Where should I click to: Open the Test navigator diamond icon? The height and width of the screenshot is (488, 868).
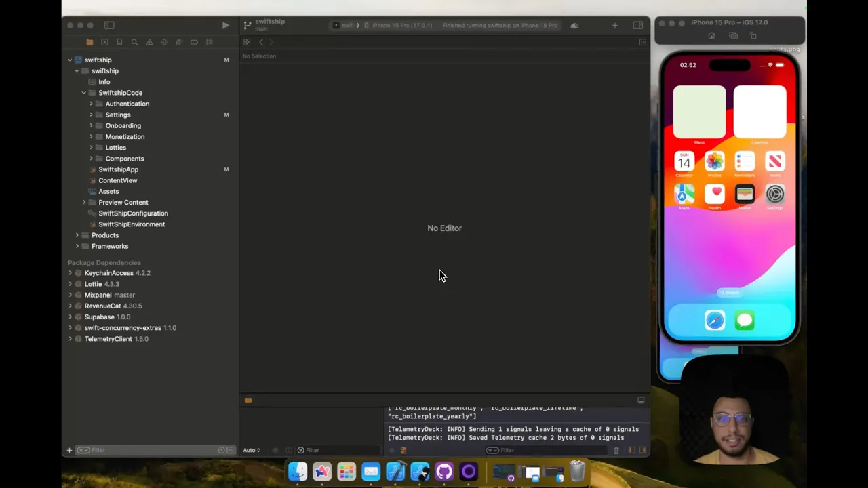click(164, 42)
